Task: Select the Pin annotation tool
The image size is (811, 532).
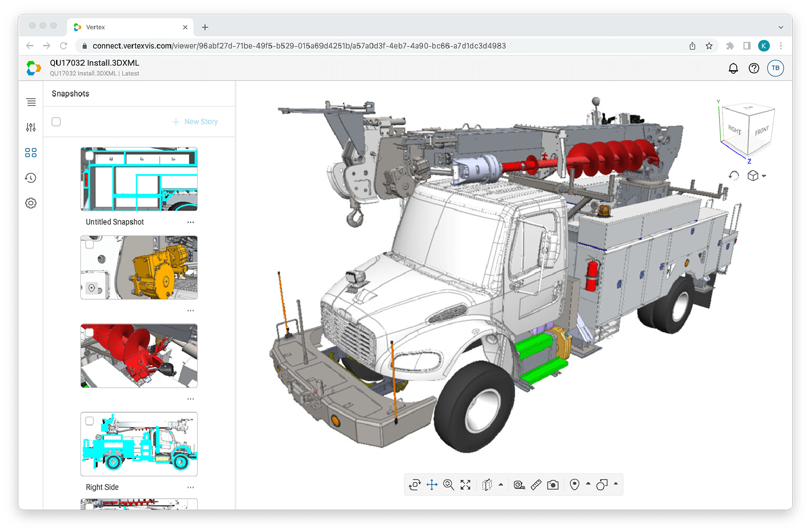Action: point(575,485)
